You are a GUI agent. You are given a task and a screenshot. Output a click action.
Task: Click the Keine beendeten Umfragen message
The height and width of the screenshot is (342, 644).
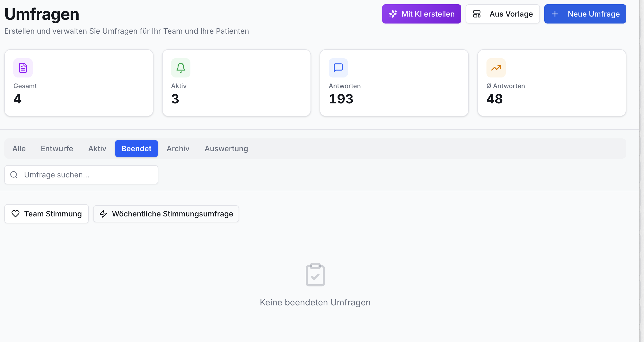point(315,302)
